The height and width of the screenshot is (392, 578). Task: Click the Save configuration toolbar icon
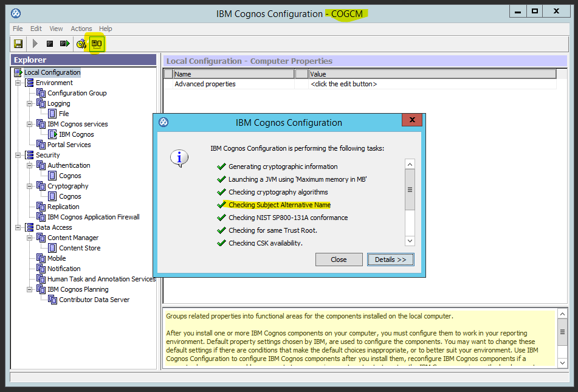pos(18,44)
